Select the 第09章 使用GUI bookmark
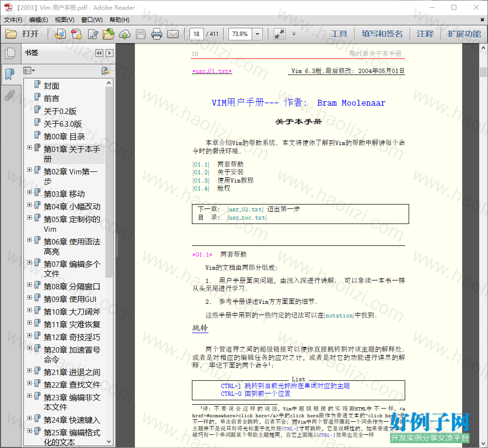The height and width of the screenshot is (448, 488). (70, 299)
